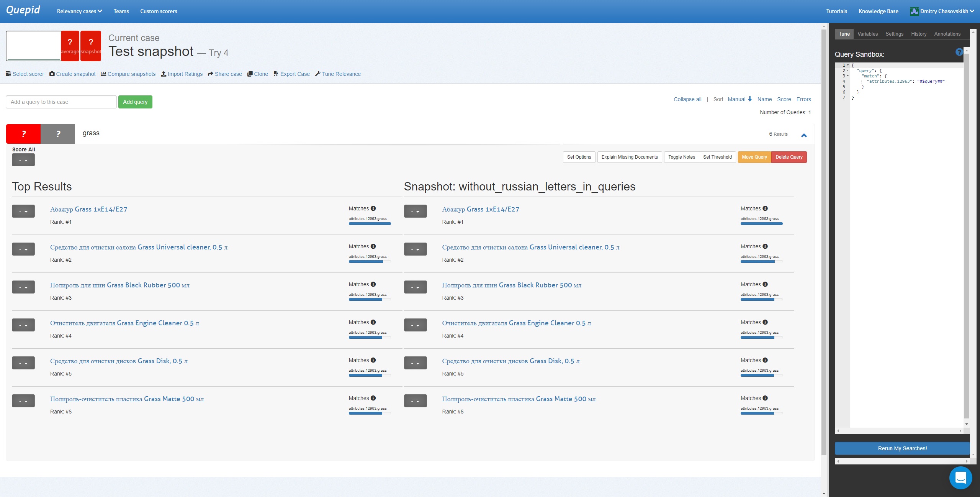Click the Import Ratings icon
The height and width of the screenshot is (497, 980).
tap(163, 74)
